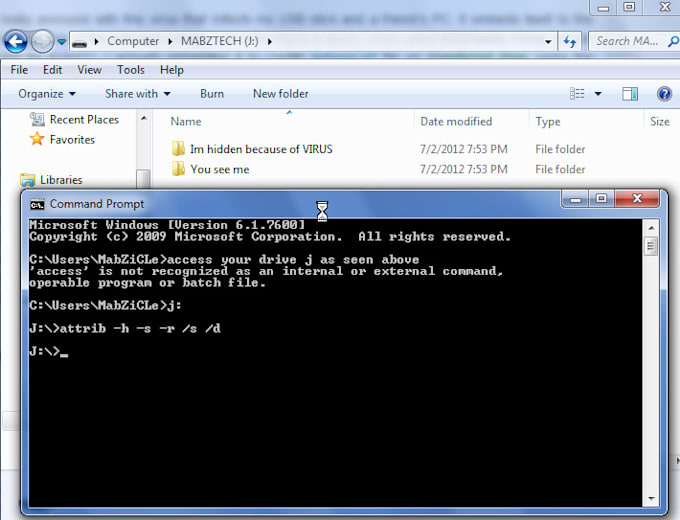The width and height of the screenshot is (680, 520).
Task: Select Favorites in navigation pane
Action: (x=72, y=140)
